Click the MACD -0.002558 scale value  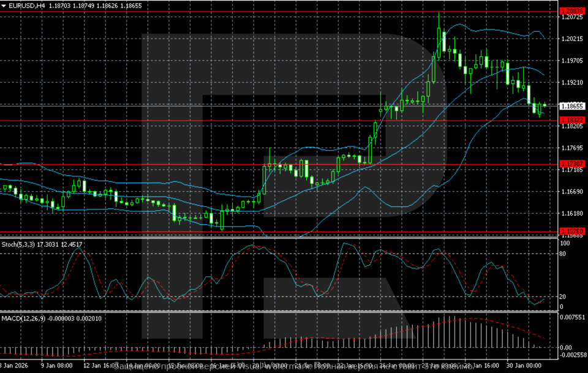(572, 355)
